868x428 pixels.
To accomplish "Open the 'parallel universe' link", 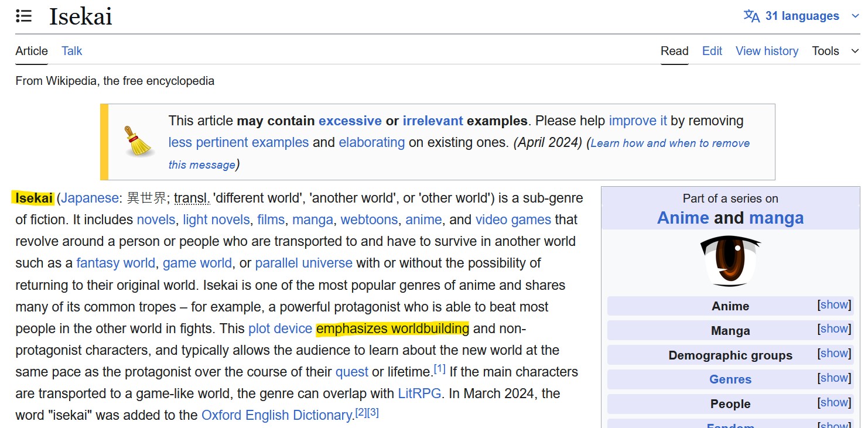I will click(x=304, y=263).
